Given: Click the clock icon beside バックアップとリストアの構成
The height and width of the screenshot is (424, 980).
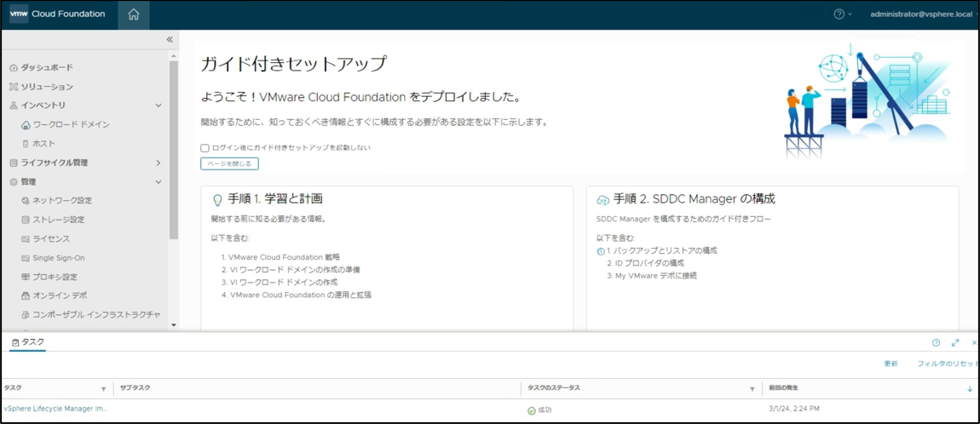Looking at the screenshot, I should pos(601,251).
